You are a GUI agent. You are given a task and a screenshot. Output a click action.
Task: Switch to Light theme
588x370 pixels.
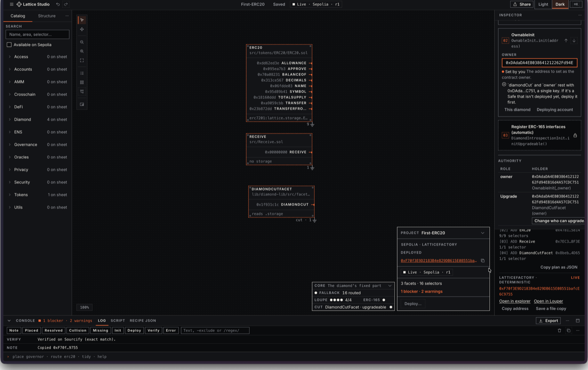(543, 4)
